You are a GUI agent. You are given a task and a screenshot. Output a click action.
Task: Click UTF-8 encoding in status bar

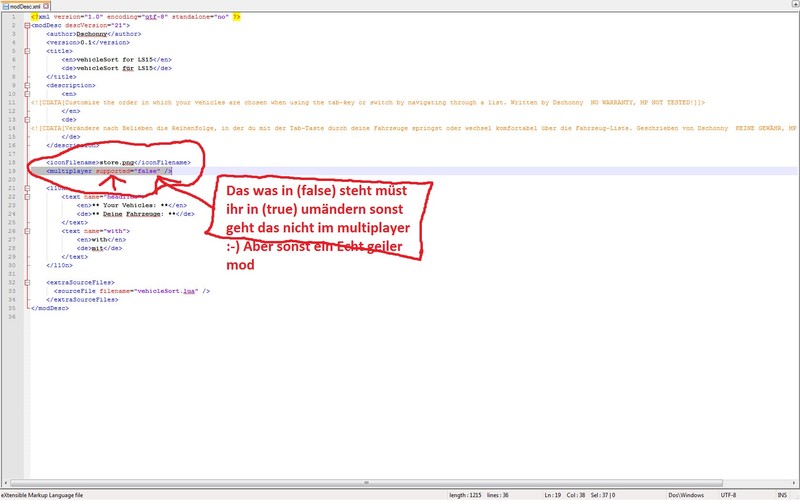pyautogui.click(x=728, y=494)
